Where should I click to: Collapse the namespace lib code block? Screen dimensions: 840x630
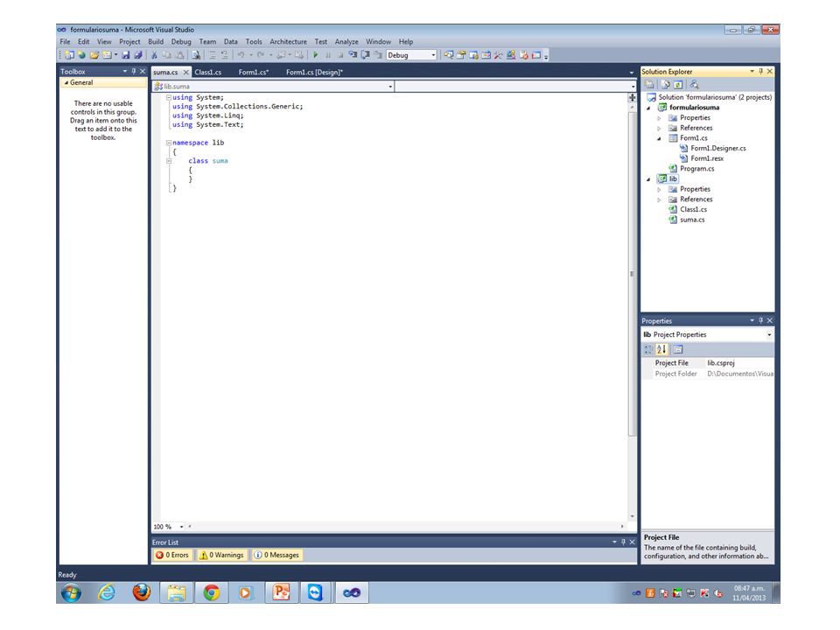coord(169,143)
